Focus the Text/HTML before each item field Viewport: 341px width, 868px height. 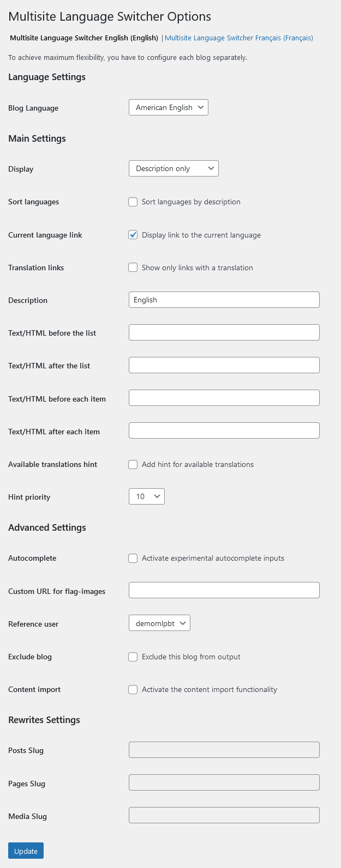click(224, 398)
